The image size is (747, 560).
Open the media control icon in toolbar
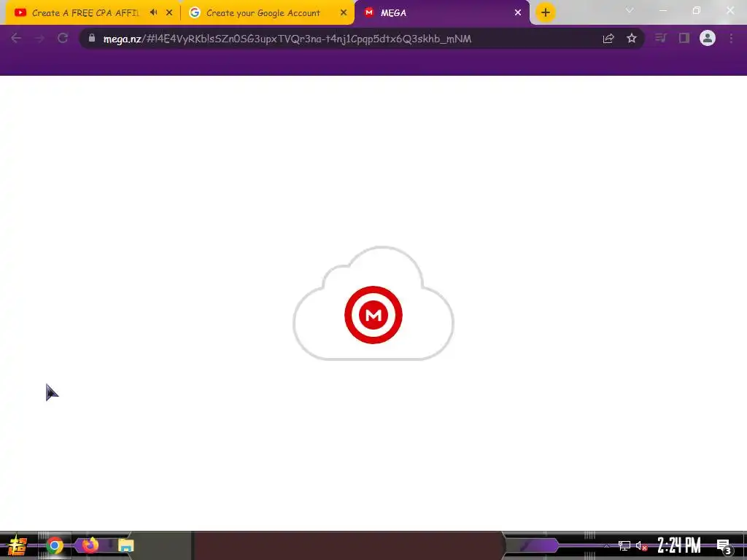[x=660, y=38]
